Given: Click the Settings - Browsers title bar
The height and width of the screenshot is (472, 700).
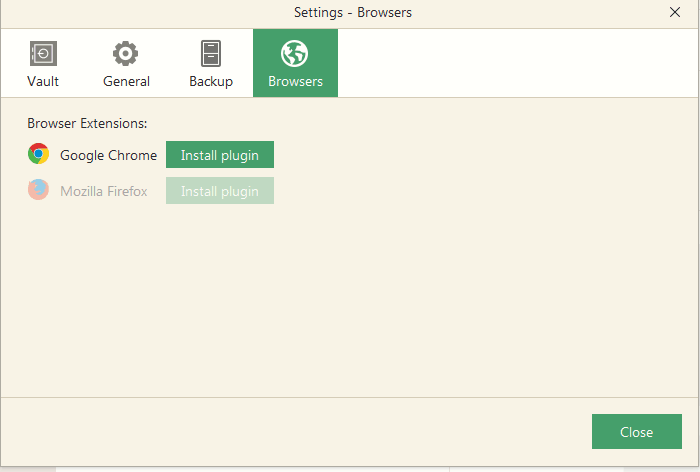Looking at the screenshot, I should coord(353,13).
